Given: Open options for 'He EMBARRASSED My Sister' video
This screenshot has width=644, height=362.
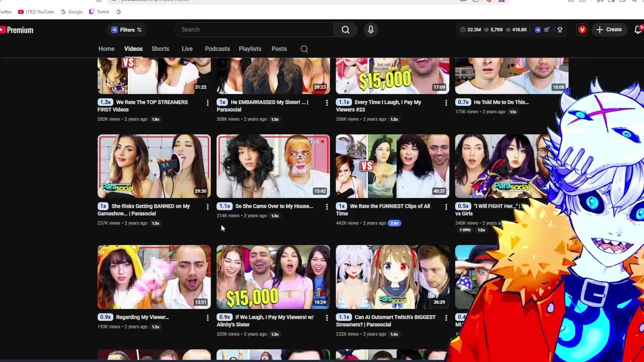Looking at the screenshot, I should point(327,103).
